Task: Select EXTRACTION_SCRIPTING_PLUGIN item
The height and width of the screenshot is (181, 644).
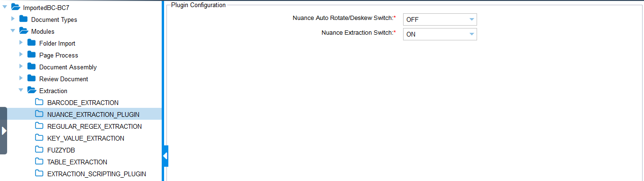Action: (97, 174)
